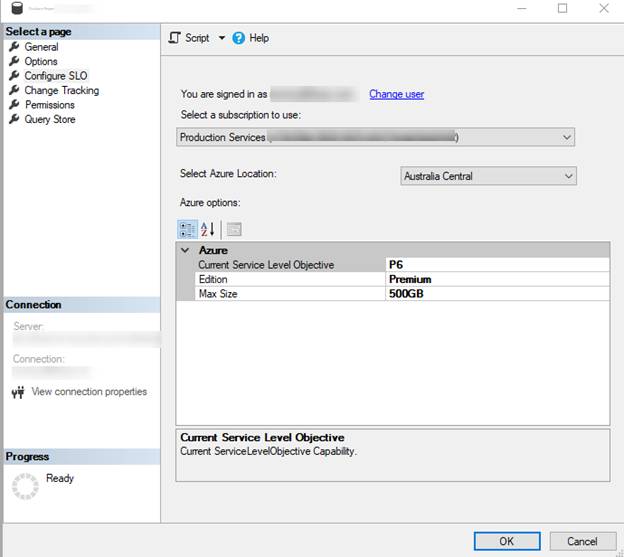
Task: Go to the Permissions page
Action: pyautogui.click(x=49, y=105)
